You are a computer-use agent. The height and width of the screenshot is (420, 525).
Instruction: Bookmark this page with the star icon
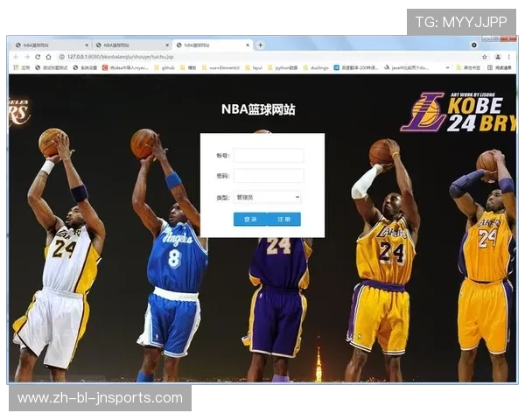pyautogui.click(x=485, y=57)
